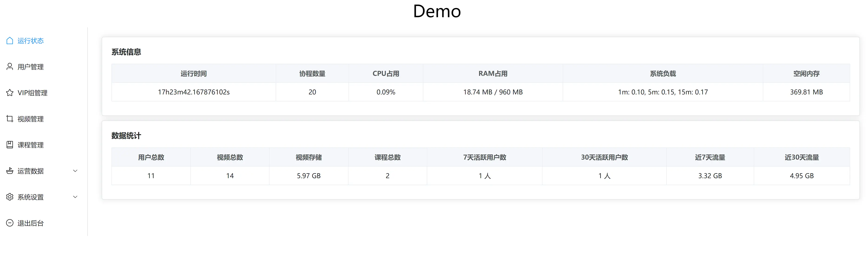Screen dimensions: 868x264
Task: Click the 课程总数 column header
Action: pyautogui.click(x=388, y=157)
